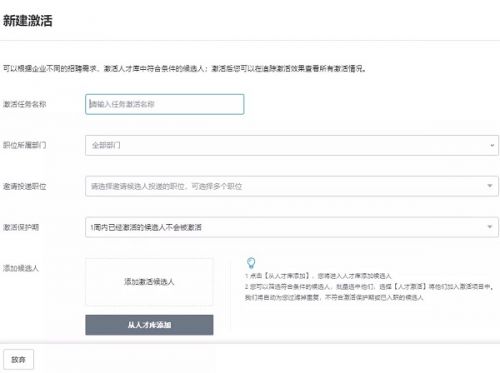
Task: Open the 职位所属部门 dropdown showing 全部部门
Action: (x=292, y=145)
